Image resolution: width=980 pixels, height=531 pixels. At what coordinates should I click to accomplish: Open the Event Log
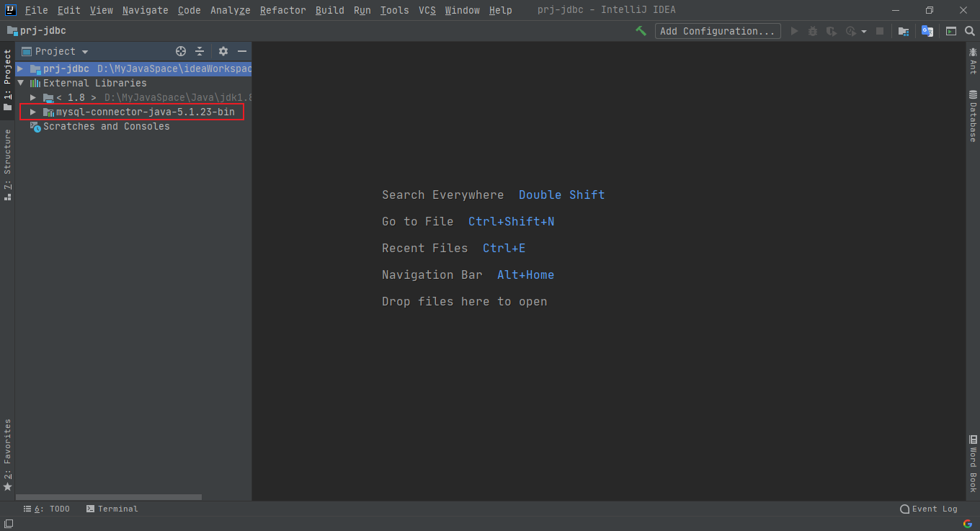[x=929, y=509]
